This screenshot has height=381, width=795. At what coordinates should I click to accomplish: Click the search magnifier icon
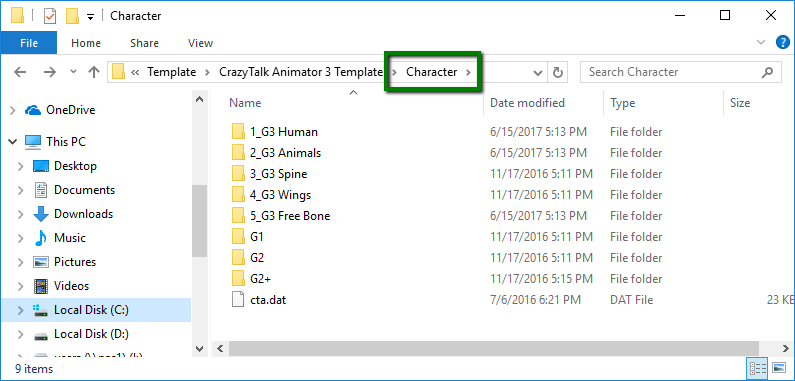point(767,72)
